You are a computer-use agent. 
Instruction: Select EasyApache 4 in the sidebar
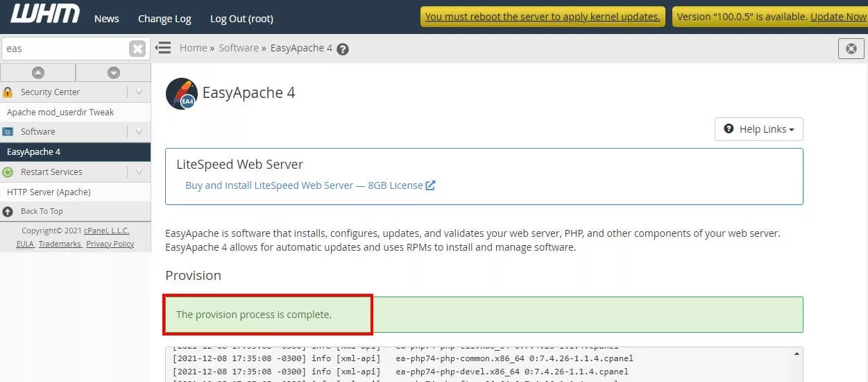click(x=75, y=151)
